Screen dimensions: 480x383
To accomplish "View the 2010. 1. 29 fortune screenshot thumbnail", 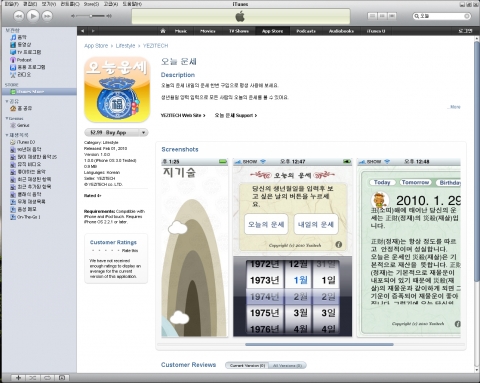I will 409,248.
